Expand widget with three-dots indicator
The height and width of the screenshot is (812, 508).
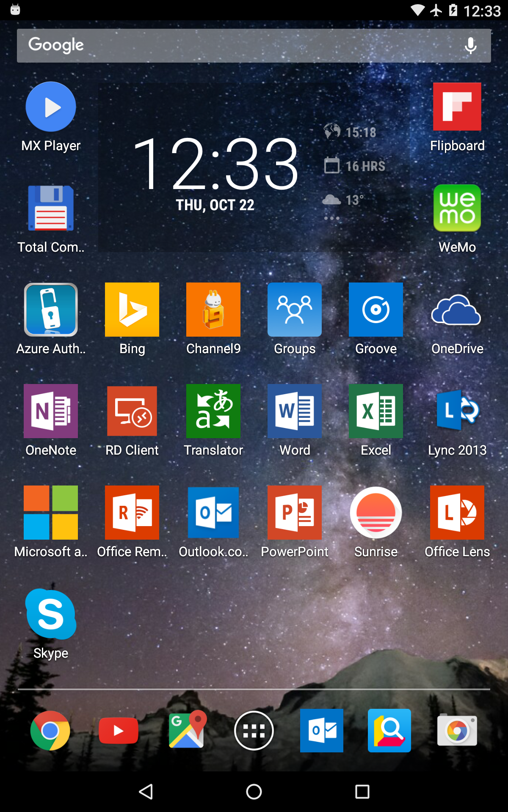[332, 218]
